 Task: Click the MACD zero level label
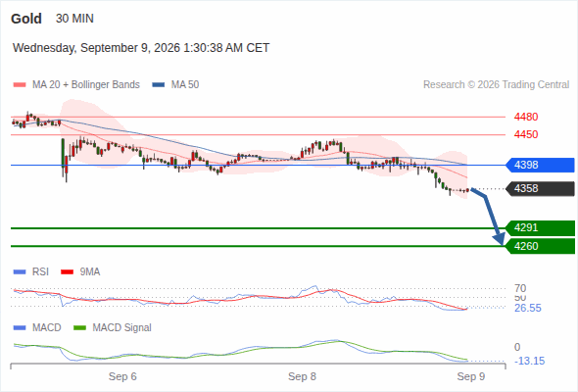tap(517, 347)
